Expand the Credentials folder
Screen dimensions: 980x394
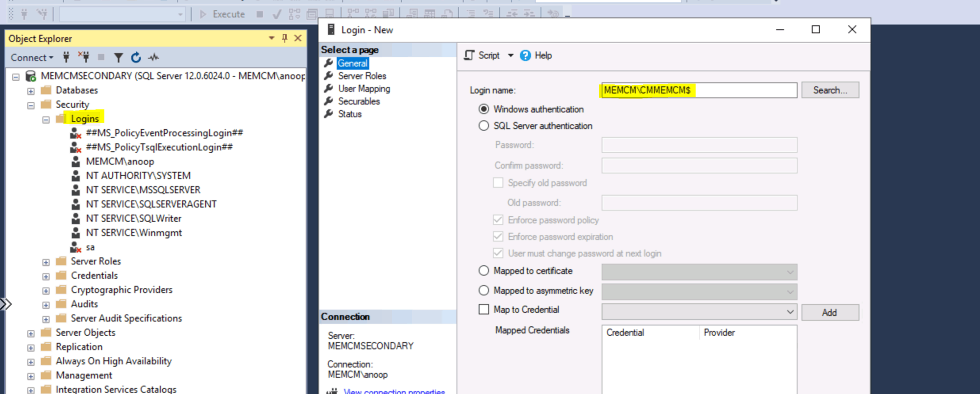pyautogui.click(x=46, y=277)
